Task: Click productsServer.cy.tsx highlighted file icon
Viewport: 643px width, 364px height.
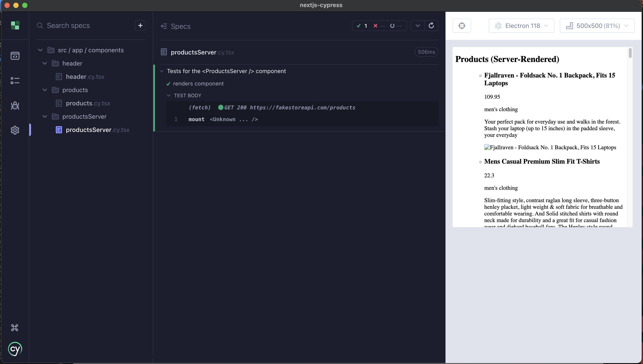Action: click(59, 130)
